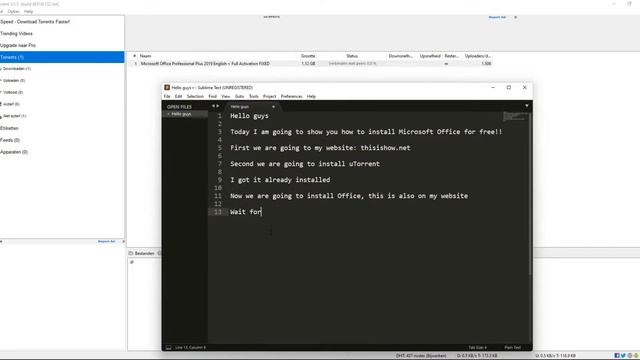
Task: Open 'Etiketten' in uTorrent sidebar
Action: (x=9, y=128)
